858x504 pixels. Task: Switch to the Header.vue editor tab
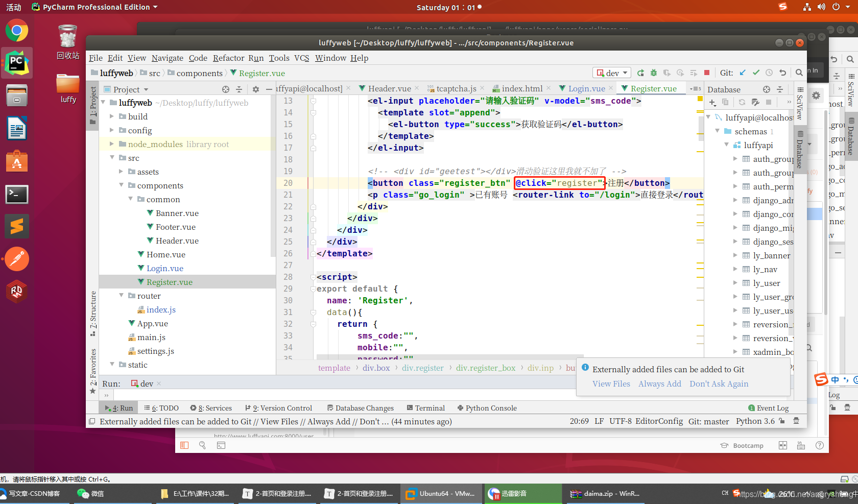pos(389,89)
